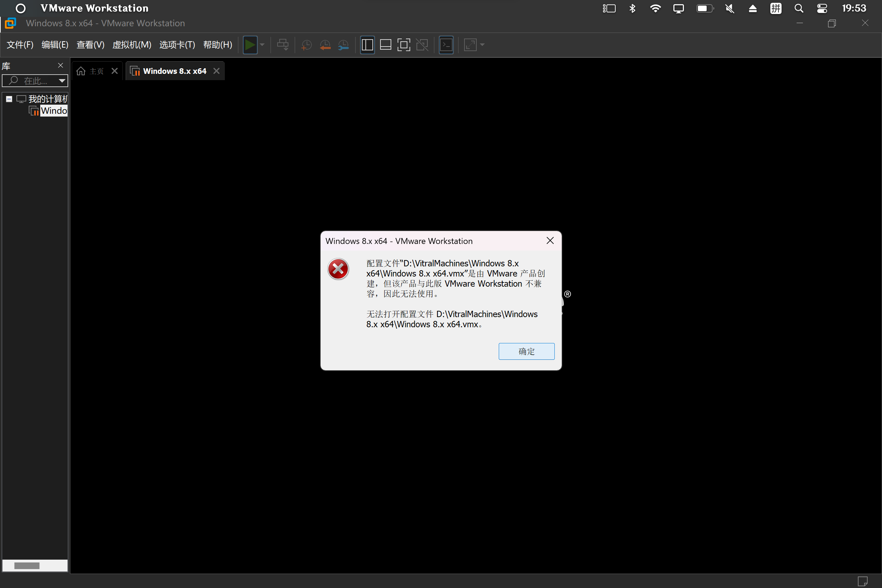Click the 确定 button in error dialog
882x588 pixels.
click(x=526, y=351)
